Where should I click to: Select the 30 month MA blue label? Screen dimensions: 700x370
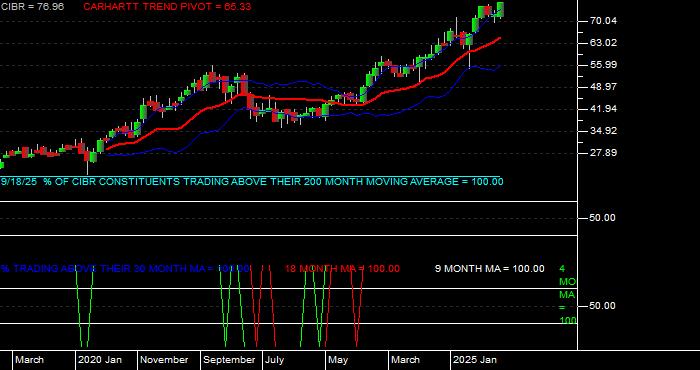coord(125,269)
